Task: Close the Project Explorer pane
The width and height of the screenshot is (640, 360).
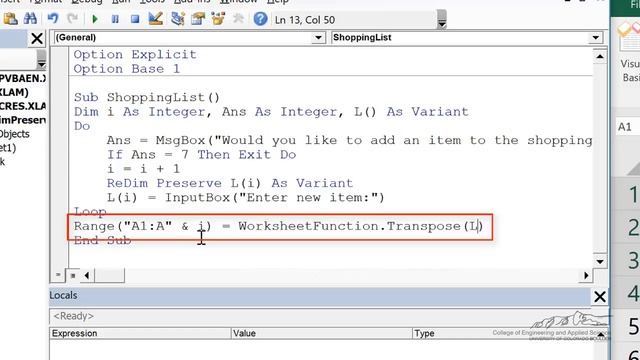Action: pos(37,39)
